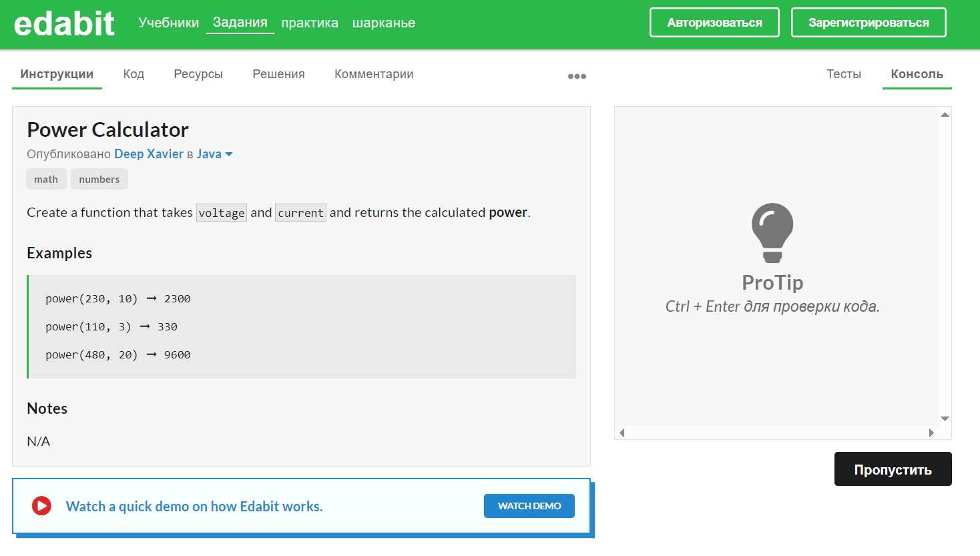Viewport: 980px width, 556px height.
Task: Toggle the Консоль view
Action: 917,74
